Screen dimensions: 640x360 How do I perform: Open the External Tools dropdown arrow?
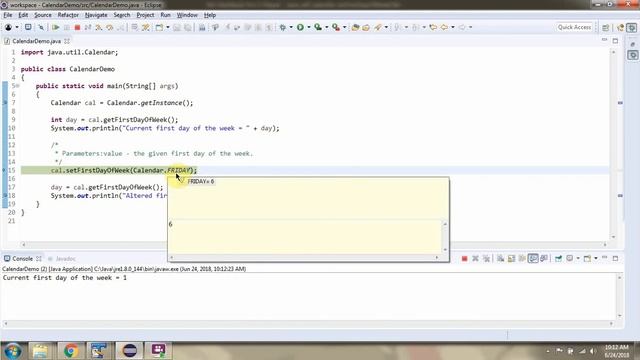(345, 27)
